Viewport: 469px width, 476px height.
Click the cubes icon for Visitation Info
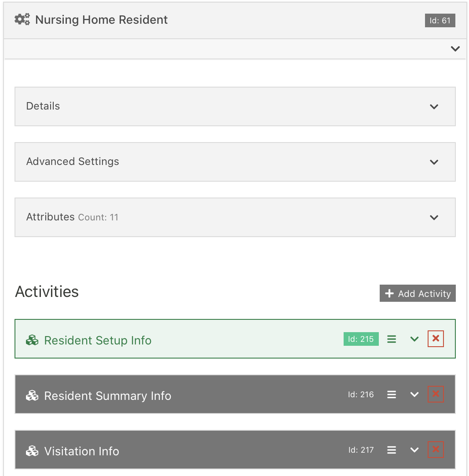click(32, 451)
